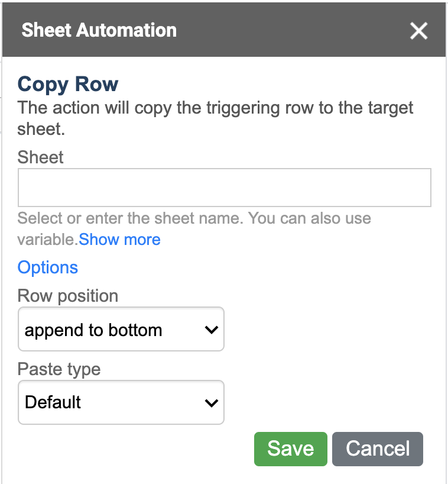Collapse the Options section
The height and width of the screenshot is (484, 448).
(x=48, y=267)
